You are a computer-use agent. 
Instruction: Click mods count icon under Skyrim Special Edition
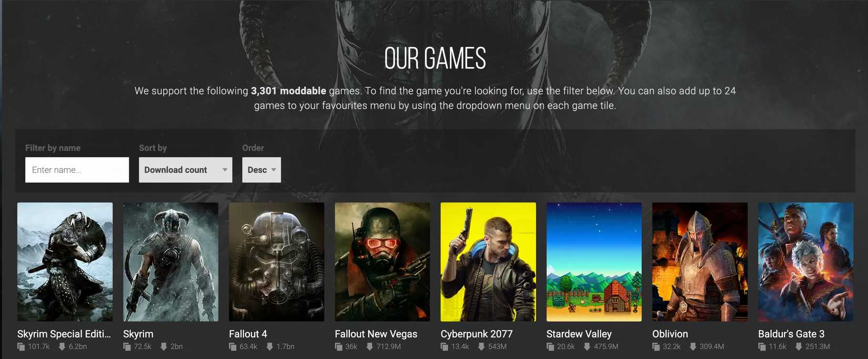21,347
